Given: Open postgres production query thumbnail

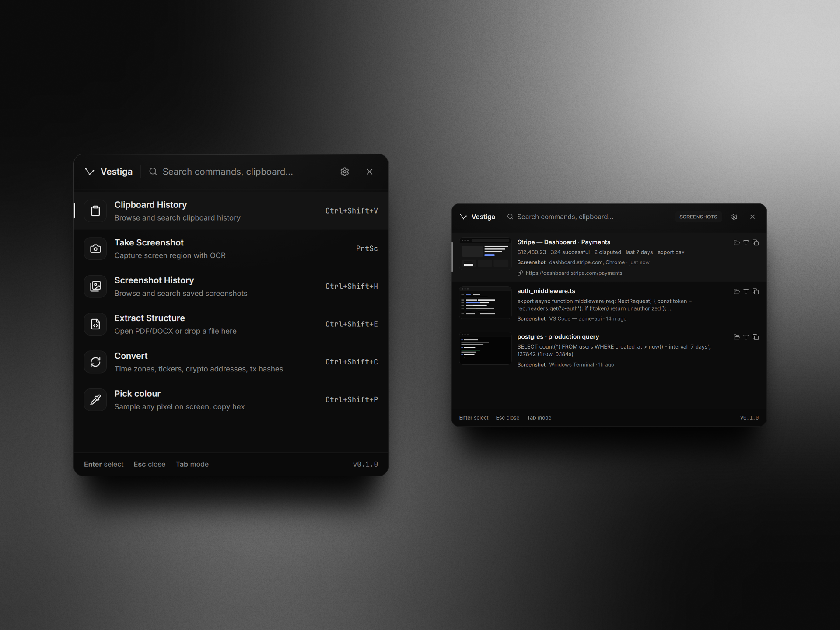Looking at the screenshot, I should click(x=485, y=349).
